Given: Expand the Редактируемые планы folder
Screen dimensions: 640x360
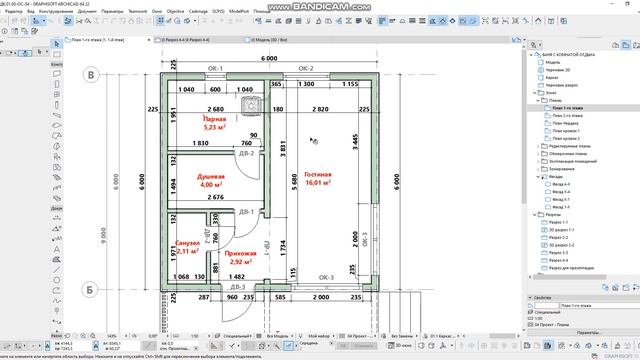Looking at the screenshot, I should 538,146.
